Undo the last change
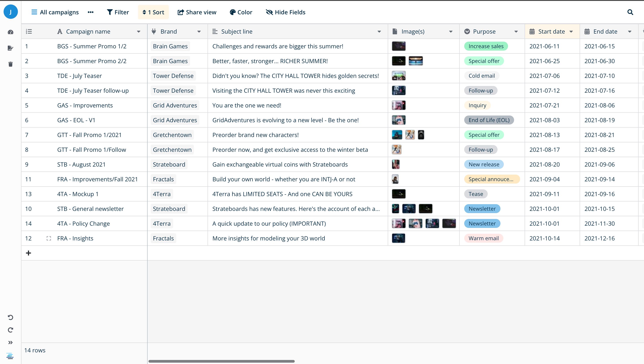 10,317
